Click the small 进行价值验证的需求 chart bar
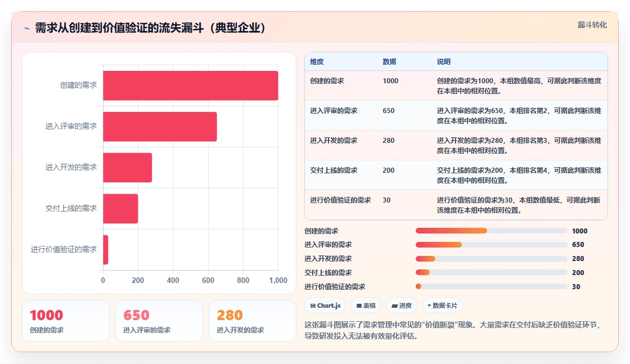This screenshot has height=364, width=630. tap(106, 249)
